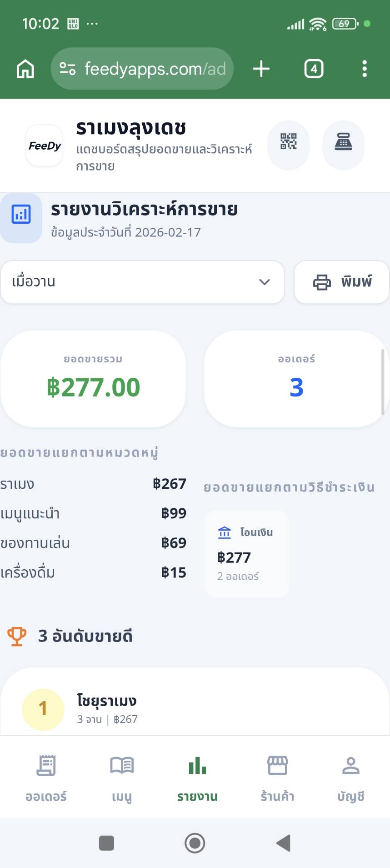The width and height of the screenshot is (390, 868).
Task: Open the บัญชี account tab
Action: pyautogui.click(x=351, y=777)
